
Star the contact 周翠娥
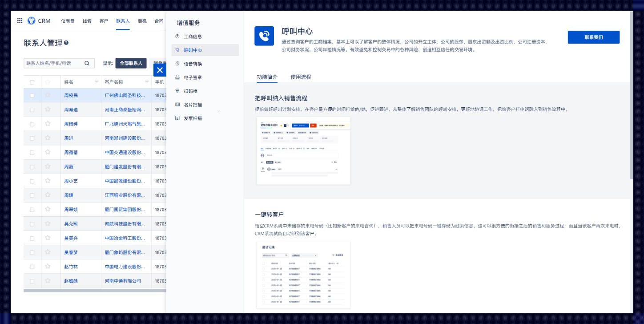[48, 210]
